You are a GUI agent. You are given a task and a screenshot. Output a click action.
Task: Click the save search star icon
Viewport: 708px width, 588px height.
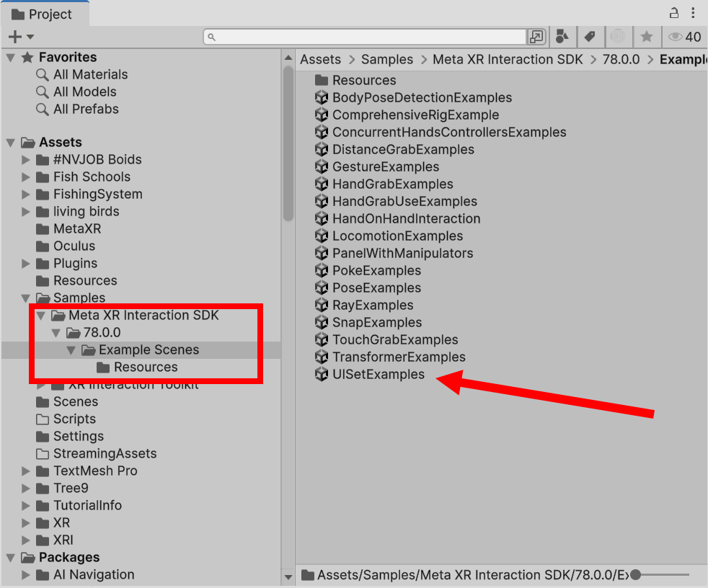(x=647, y=37)
